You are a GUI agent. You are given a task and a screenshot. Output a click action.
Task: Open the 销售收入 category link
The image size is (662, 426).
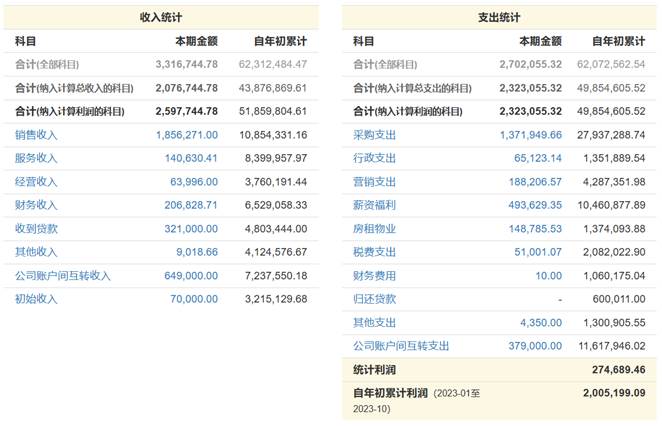point(36,135)
